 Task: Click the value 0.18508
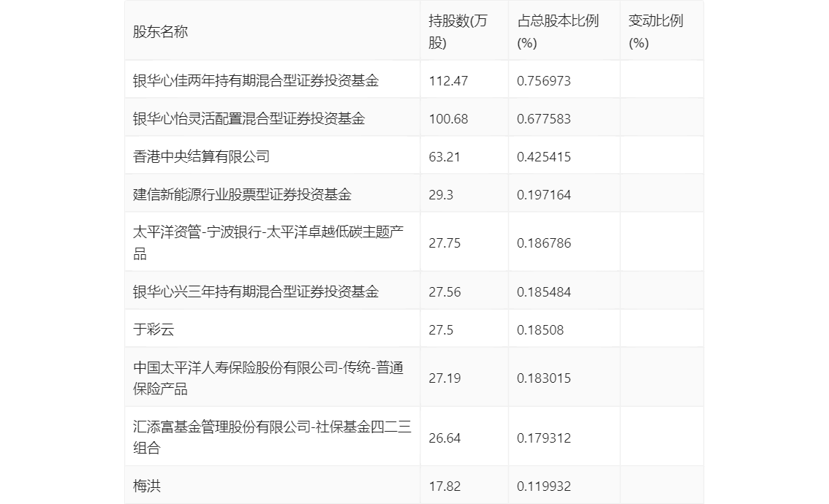[x=540, y=330]
